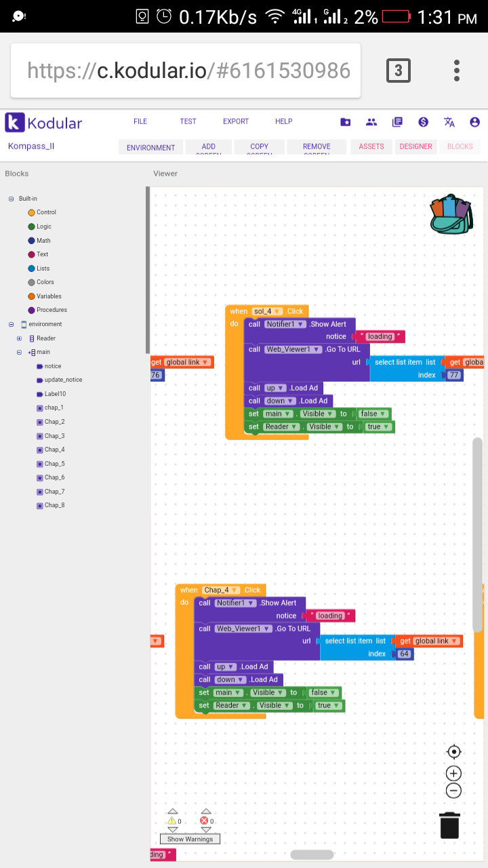Open the community people icon
The height and width of the screenshot is (868, 488).
point(371,122)
